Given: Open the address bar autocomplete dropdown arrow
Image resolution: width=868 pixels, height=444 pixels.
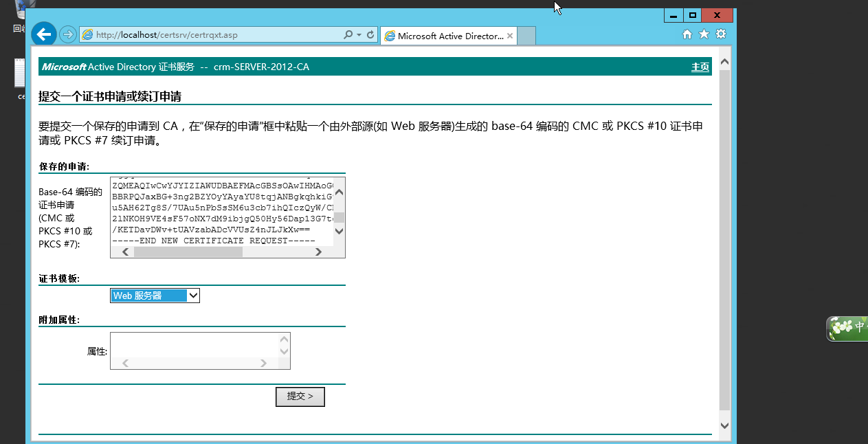Looking at the screenshot, I should (x=359, y=34).
